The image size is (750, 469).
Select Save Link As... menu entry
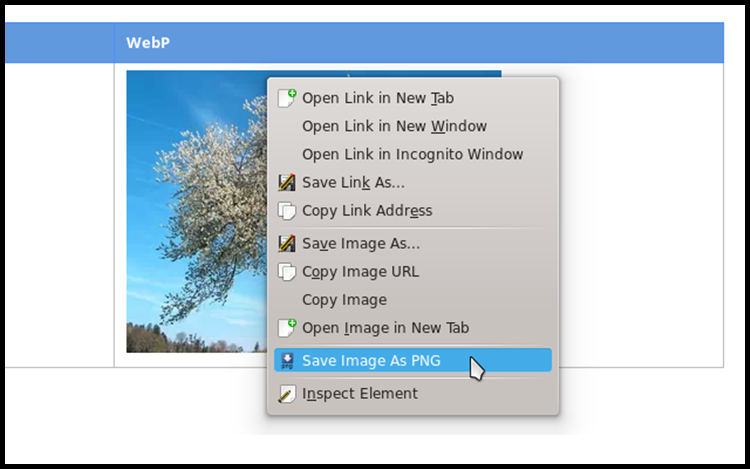(x=413, y=183)
